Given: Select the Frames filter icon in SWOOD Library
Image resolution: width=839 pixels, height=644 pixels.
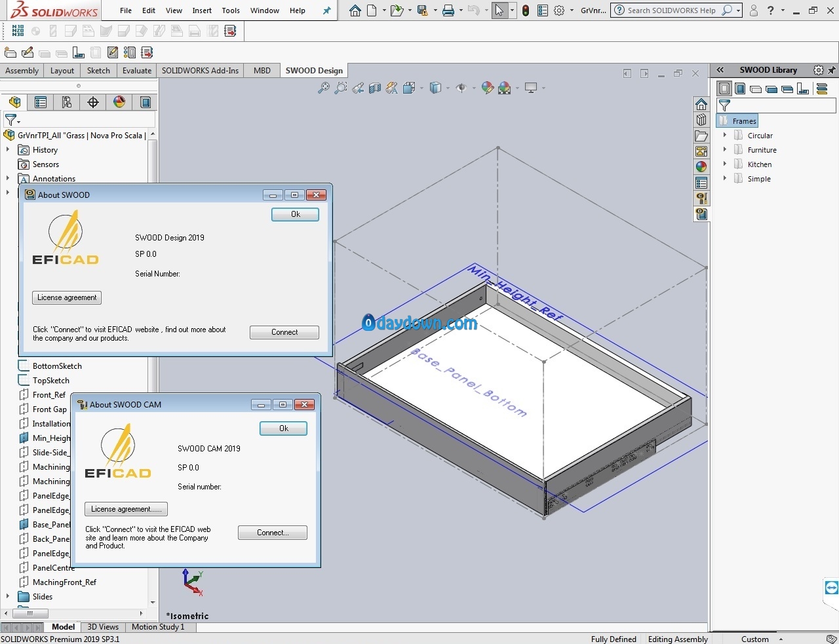Looking at the screenshot, I should tap(724, 88).
